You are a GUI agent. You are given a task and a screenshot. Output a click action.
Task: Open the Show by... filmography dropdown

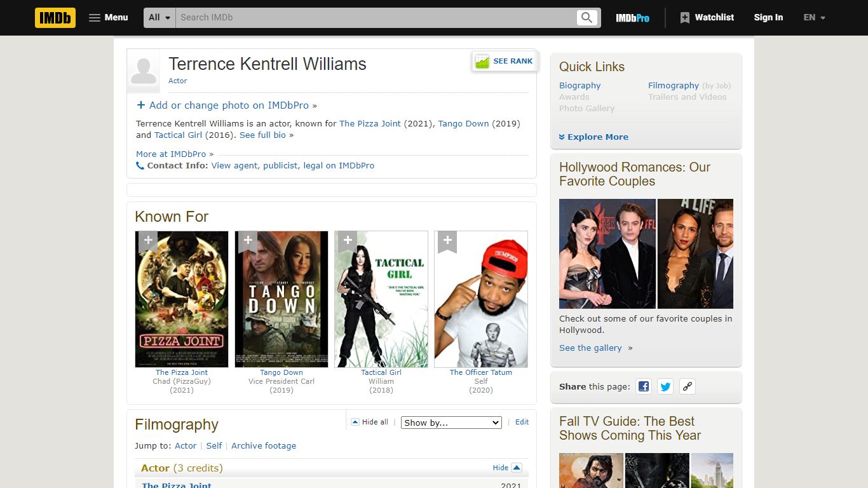pos(451,423)
